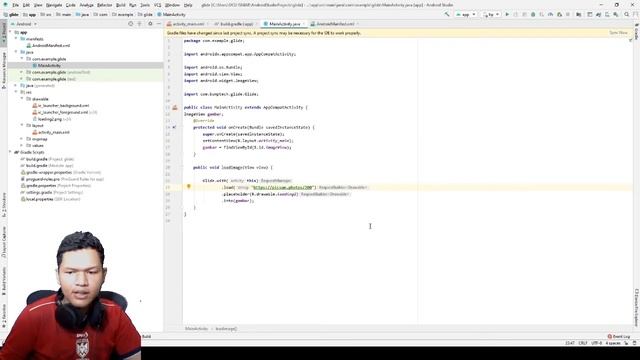The width and height of the screenshot is (640, 360).
Task: Select settings.gradle file
Action: (51, 192)
